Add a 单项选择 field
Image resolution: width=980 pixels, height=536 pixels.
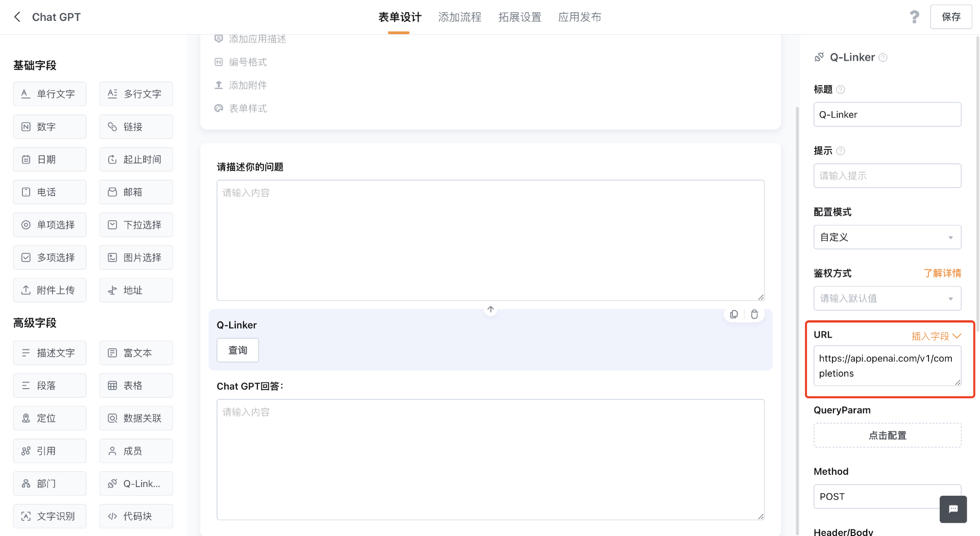(50, 224)
